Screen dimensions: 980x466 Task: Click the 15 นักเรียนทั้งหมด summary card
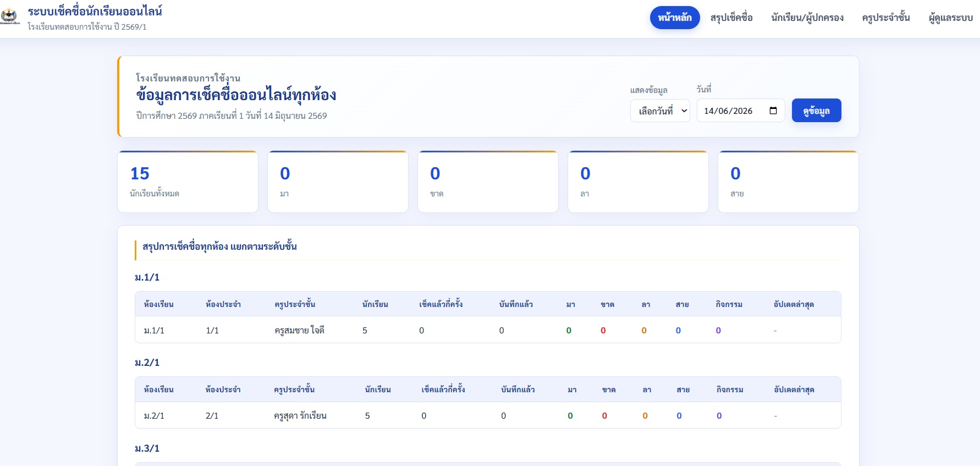[x=188, y=182]
